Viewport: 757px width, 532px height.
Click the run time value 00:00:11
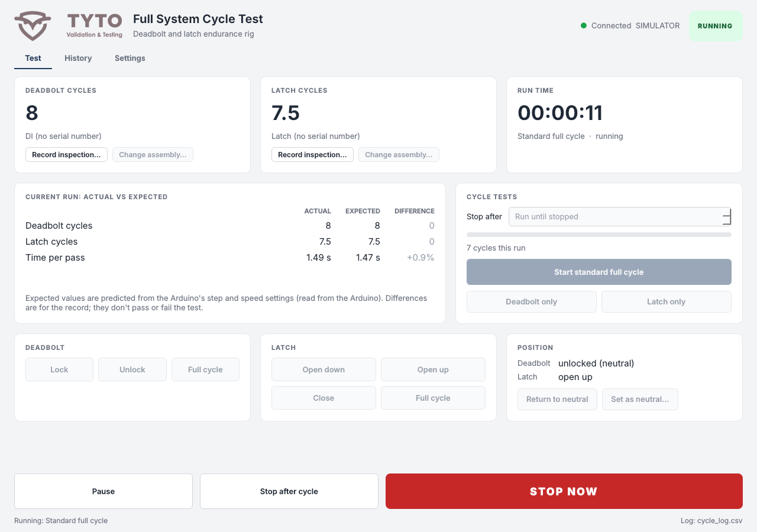tap(560, 112)
